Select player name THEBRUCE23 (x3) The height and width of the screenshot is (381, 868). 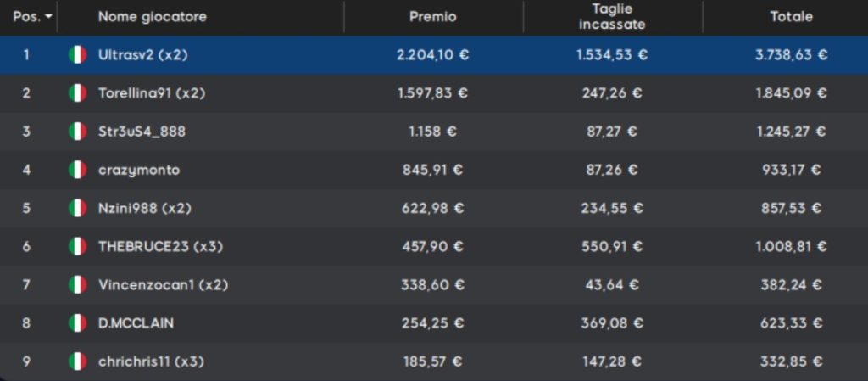(160, 246)
